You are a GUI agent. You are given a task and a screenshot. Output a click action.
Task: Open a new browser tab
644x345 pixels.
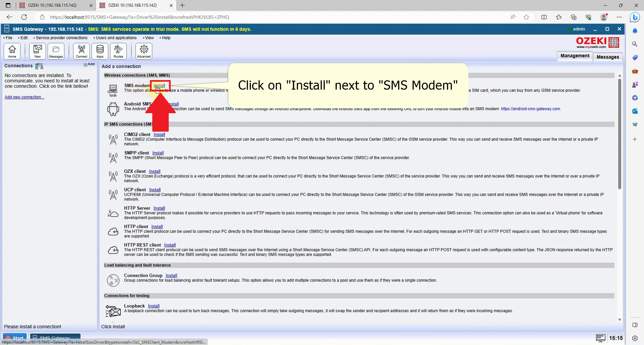[x=182, y=5]
